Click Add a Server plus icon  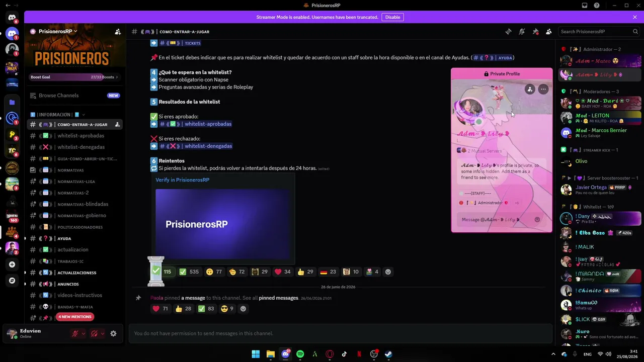(x=12, y=264)
